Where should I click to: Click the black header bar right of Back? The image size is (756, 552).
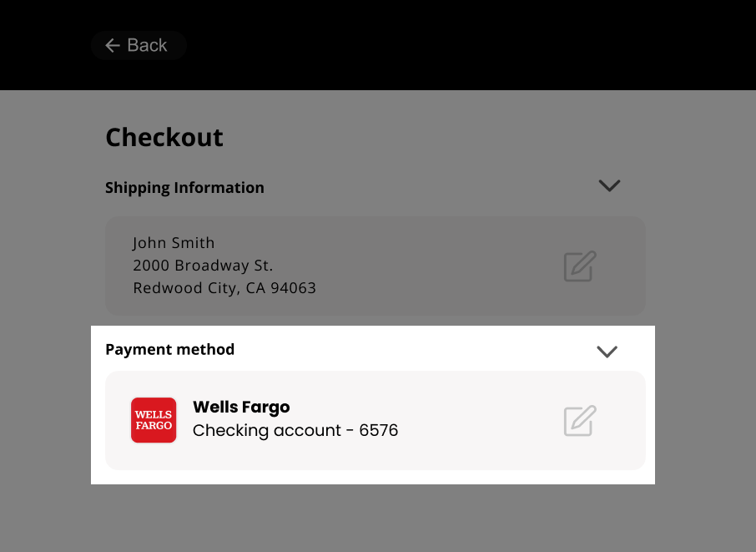467,45
